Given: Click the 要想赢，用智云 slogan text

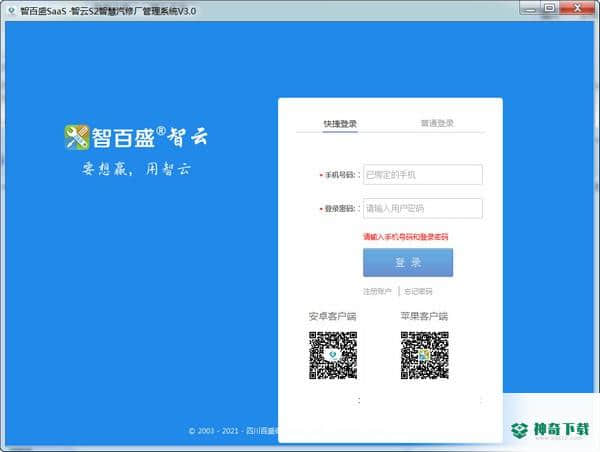Looking at the screenshot, I should pyautogui.click(x=136, y=168).
